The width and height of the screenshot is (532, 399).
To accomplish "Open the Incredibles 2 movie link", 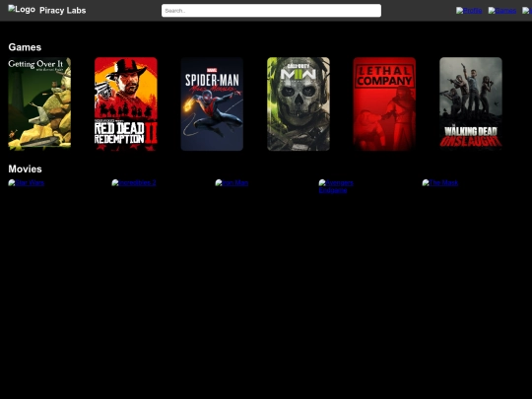I will tap(134, 183).
